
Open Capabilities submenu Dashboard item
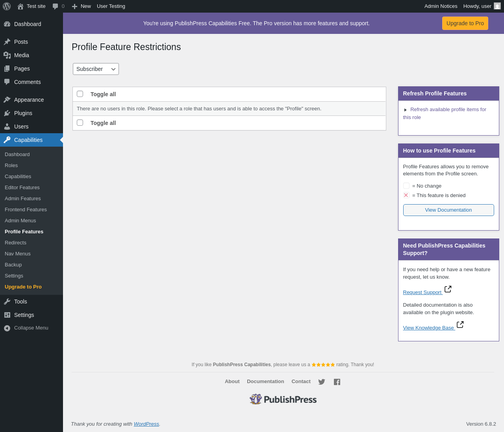[17, 155]
